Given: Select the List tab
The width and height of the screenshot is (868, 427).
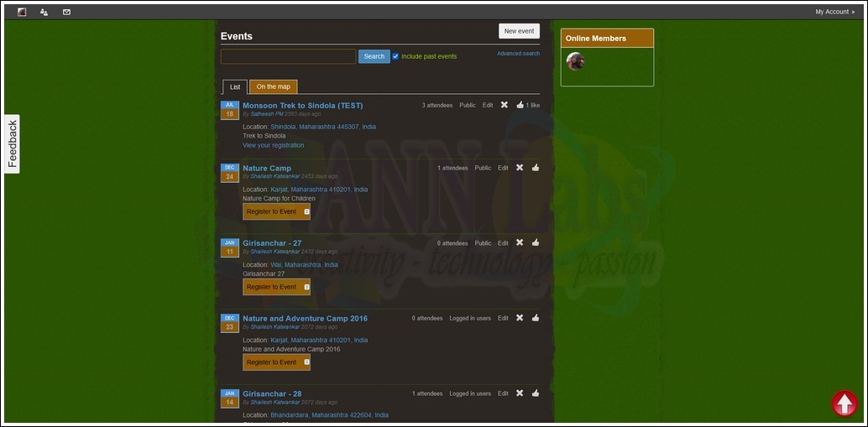Looking at the screenshot, I should tap(235, 87).
